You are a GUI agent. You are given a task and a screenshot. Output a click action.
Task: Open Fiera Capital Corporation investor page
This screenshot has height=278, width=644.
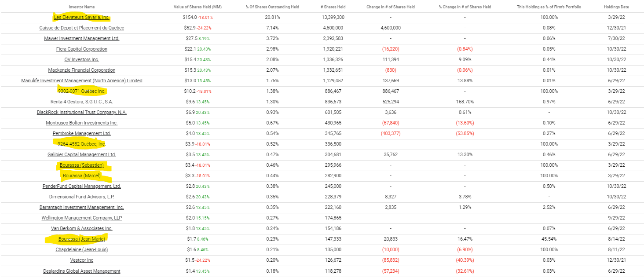82,49
